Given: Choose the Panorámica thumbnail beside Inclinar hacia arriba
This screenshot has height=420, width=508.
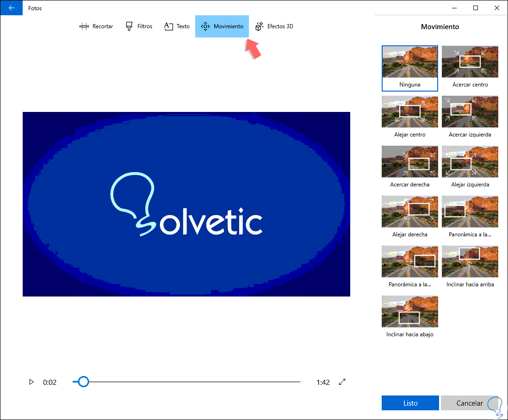Looking at the screenshot, I should (410, 267).
